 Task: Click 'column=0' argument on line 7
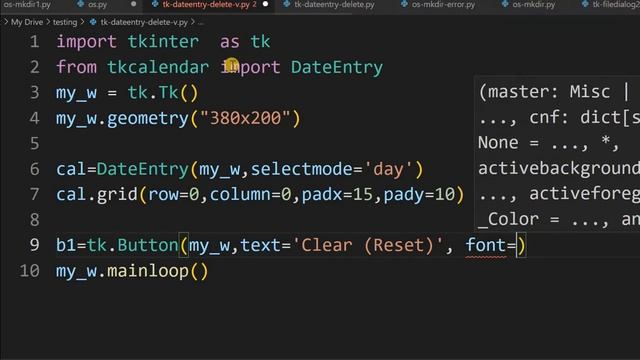point(250,195)
